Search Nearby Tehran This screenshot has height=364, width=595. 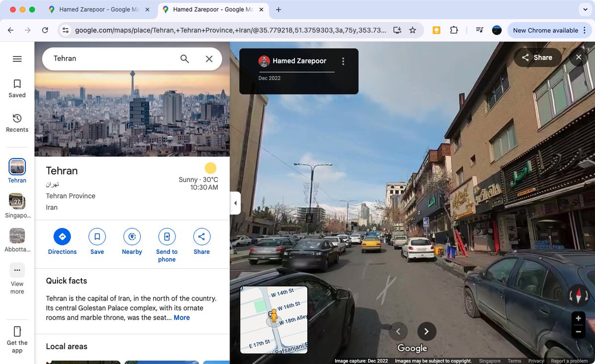pos(132,242)
